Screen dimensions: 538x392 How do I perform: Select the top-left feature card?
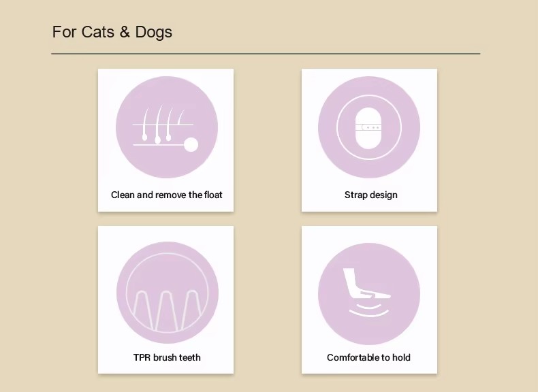pos(165,140)
